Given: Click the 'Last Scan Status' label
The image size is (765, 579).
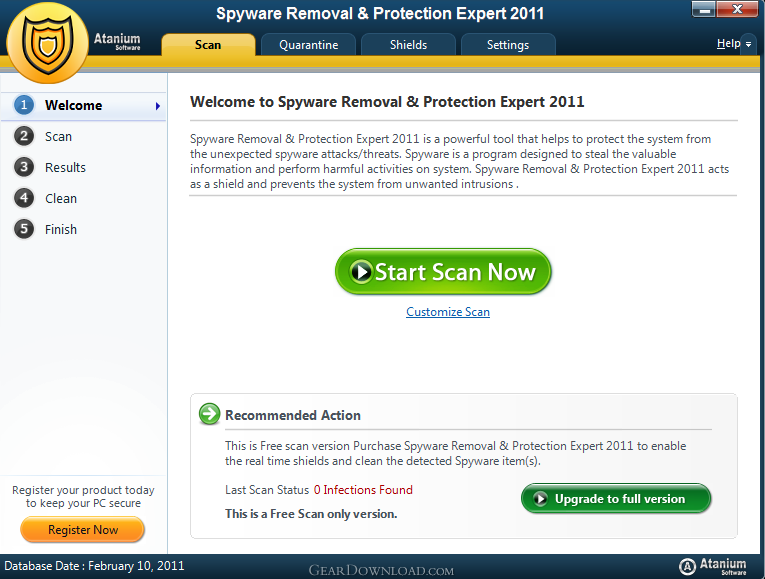Looking at the screenshot, I should tap(267, 490).
